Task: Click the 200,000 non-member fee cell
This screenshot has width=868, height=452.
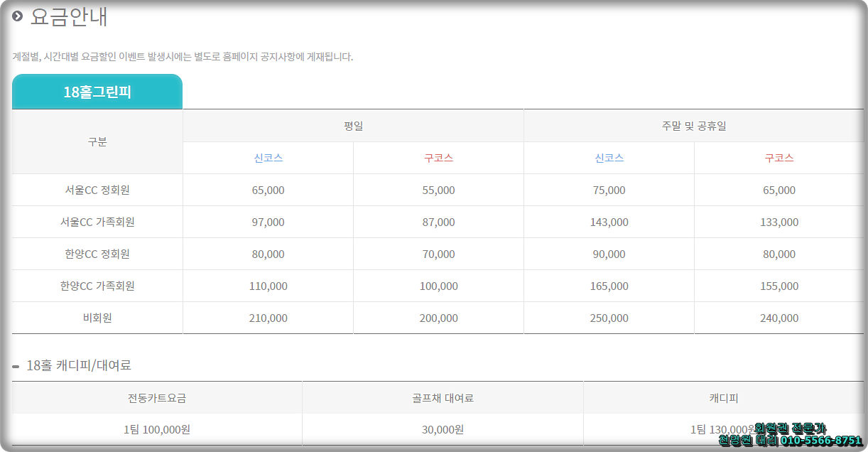Action: [438, 318]
